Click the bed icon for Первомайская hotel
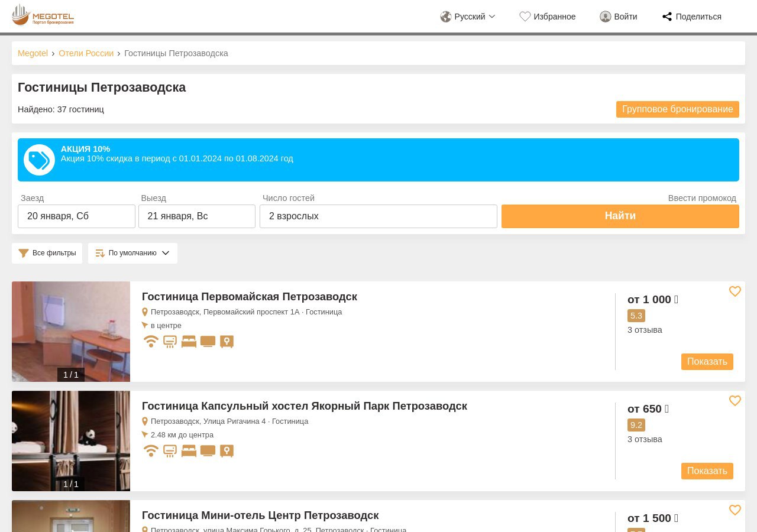The width and height of the screenshot is (757, 532). [x=189, y=342]
